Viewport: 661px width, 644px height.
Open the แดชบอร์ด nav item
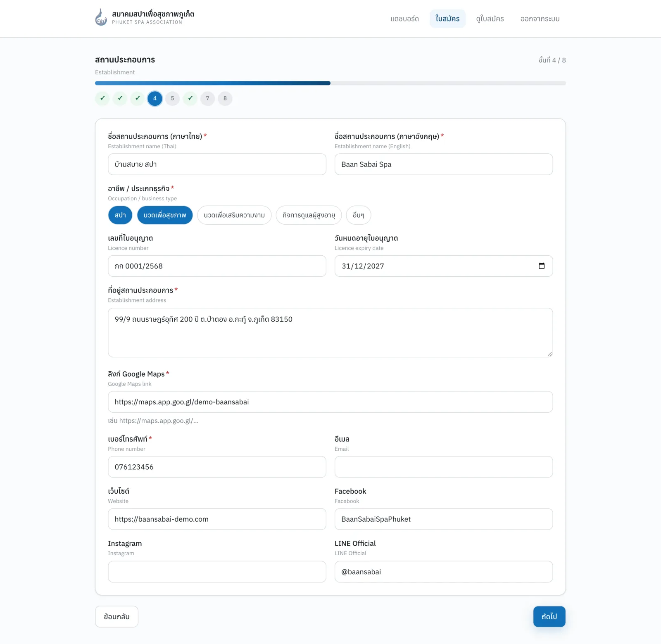coord(405,19)
